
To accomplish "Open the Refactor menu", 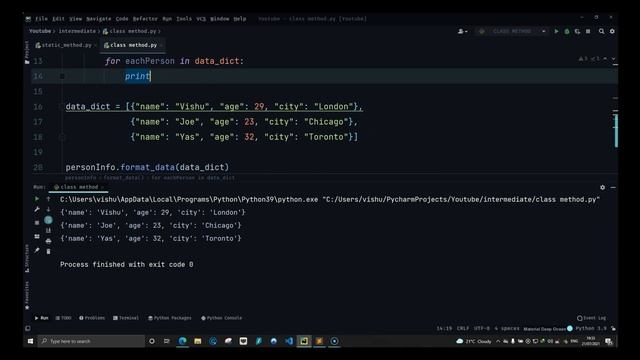I will pos(145,19).
